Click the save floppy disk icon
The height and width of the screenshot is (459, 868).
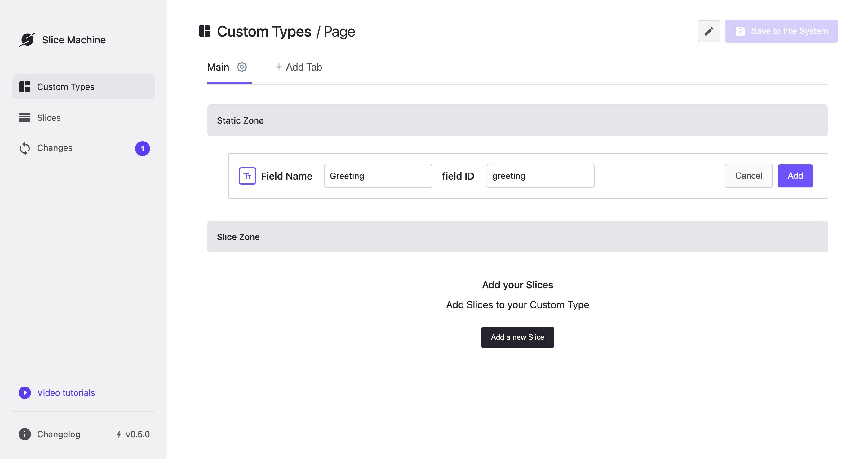741,31
